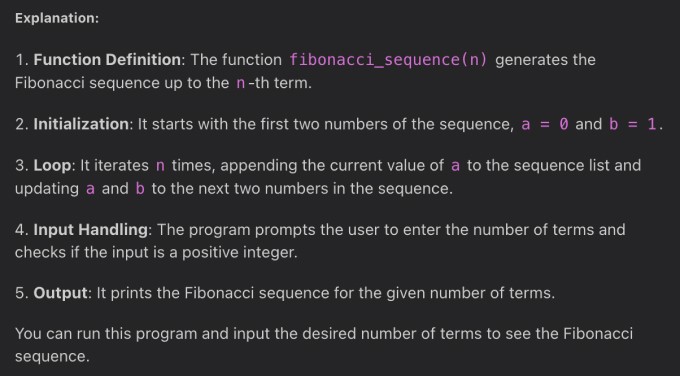Click the Initialization bold label
Image resolution: width=680 pixels, height=376 pixels.
tap(81, 124)
